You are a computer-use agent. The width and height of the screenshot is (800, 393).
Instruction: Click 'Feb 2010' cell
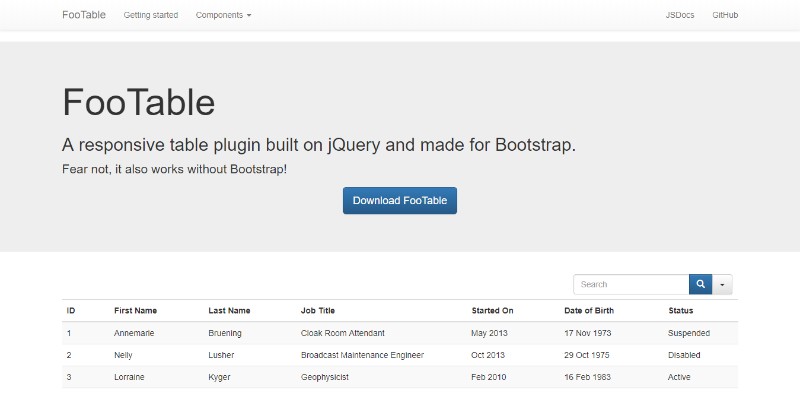[489, 377]
